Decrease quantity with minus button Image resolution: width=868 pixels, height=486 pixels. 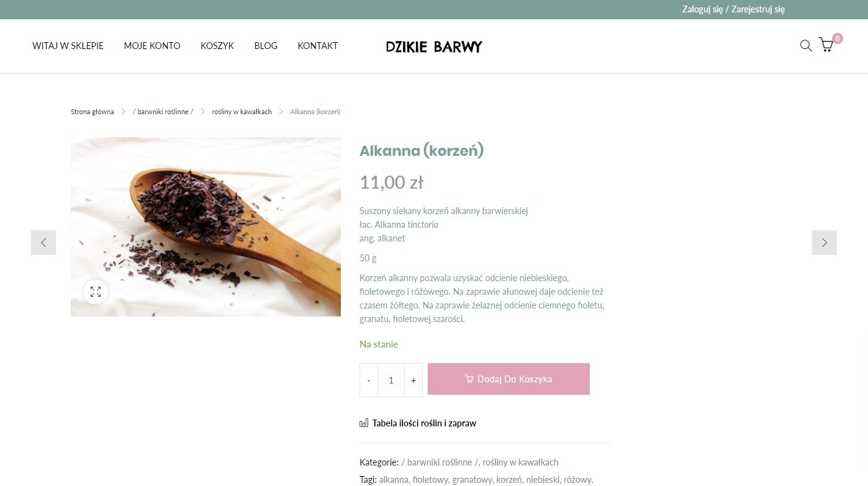coord(369,380)
